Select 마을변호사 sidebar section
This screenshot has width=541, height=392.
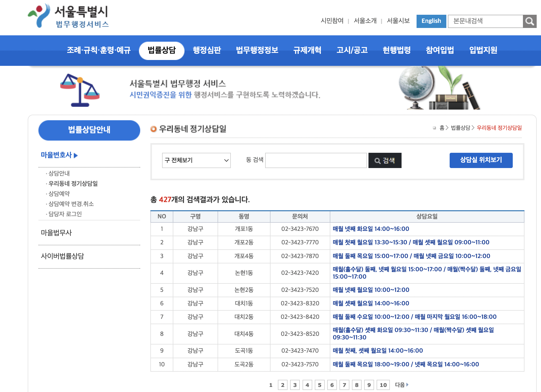click(x=56, y=155)
